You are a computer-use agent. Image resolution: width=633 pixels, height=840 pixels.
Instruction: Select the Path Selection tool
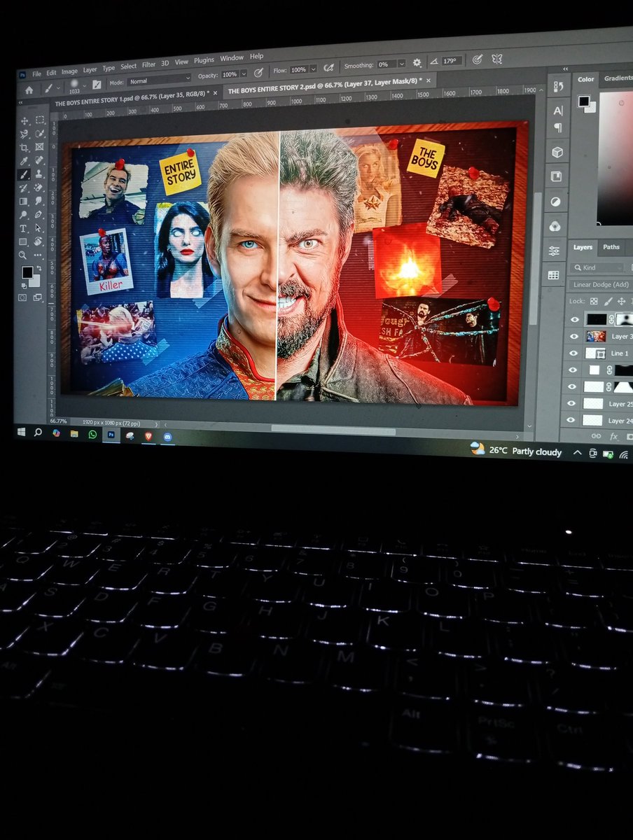39,227
